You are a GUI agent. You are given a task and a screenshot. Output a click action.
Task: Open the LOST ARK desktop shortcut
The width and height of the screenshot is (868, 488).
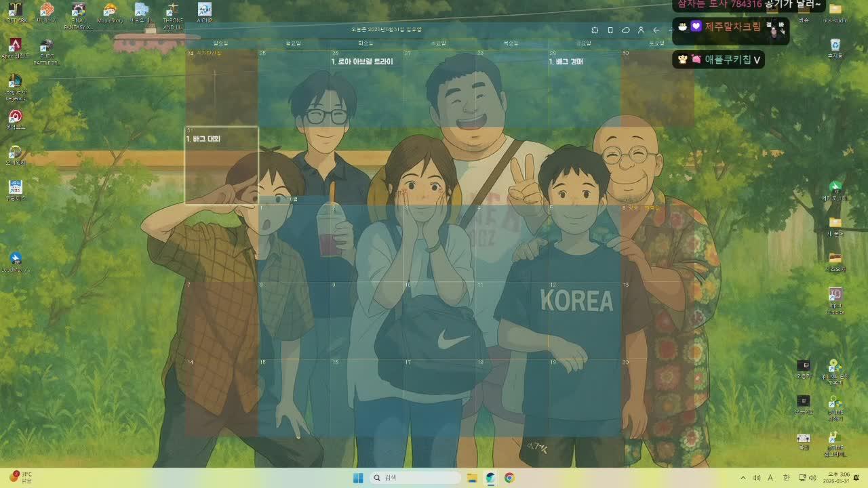15,13
